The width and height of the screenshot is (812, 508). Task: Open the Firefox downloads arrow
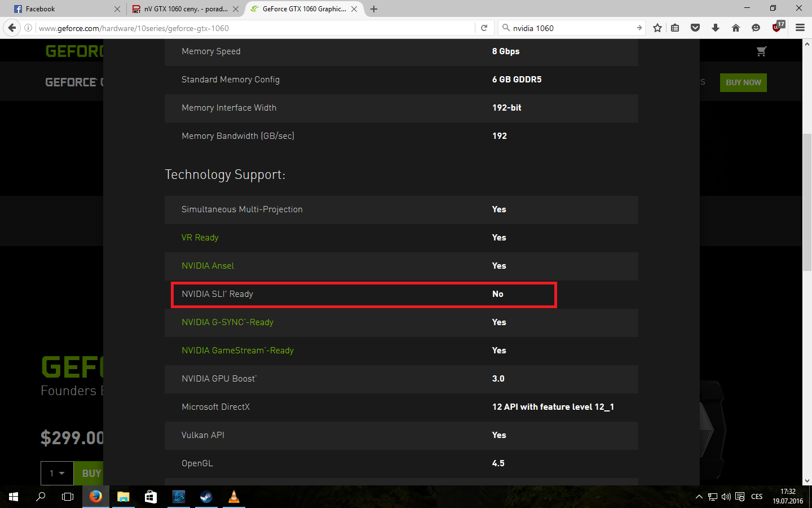point(716,28)
